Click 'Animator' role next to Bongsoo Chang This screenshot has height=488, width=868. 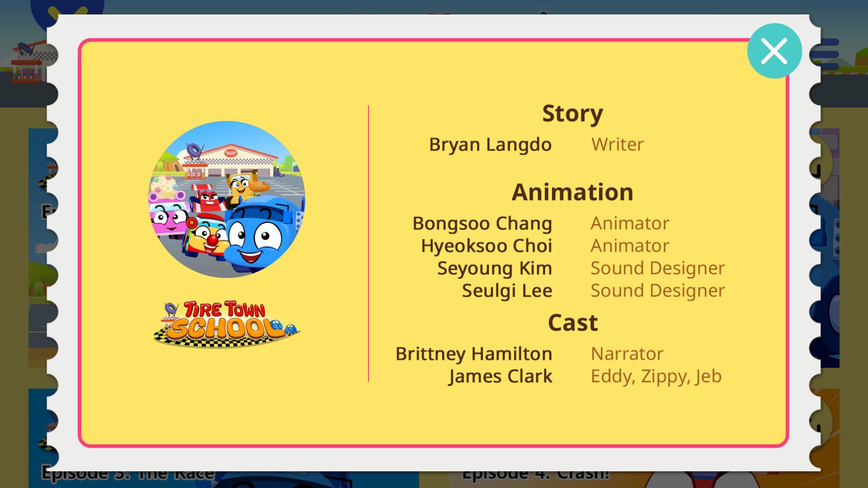point(630,223)
